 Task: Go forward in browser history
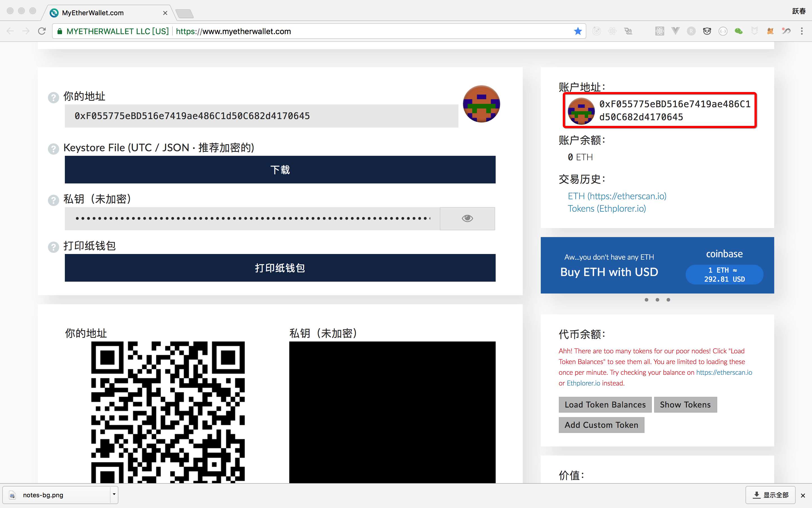[x=26, y=31]
